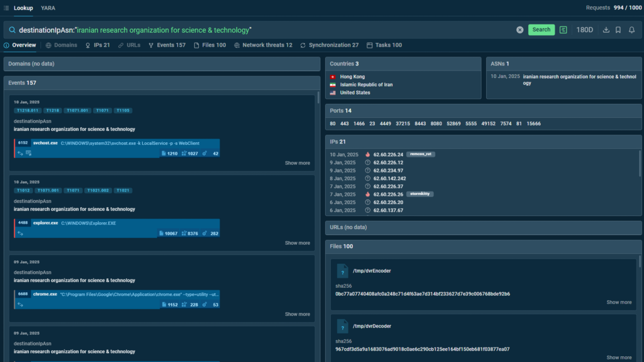
Task: Open IP address 62.60.226.26
Action: (388, 194)
